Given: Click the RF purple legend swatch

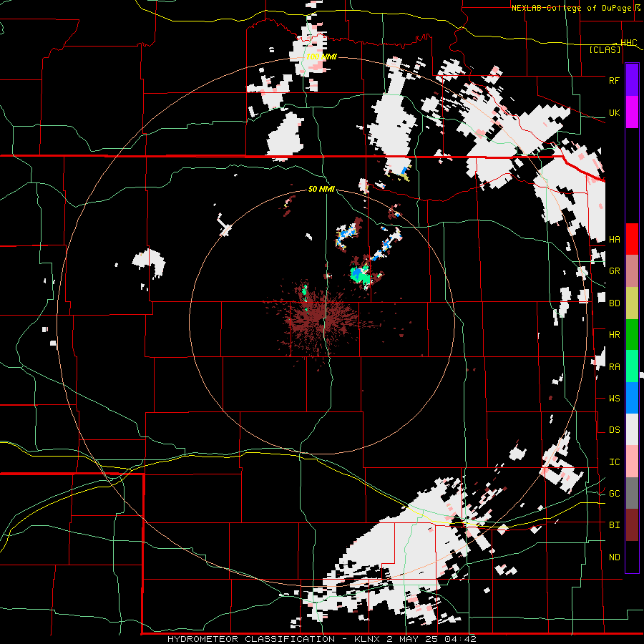Looking at the screenshot, I should click(x=632, y=80).
